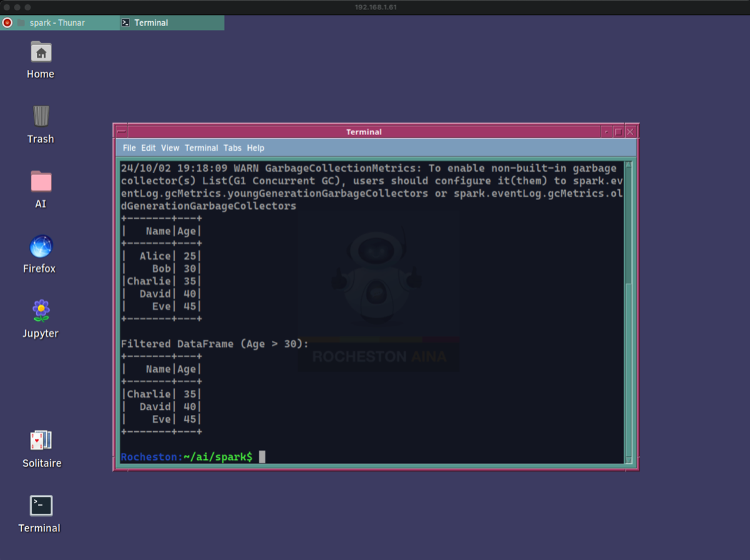Open the pink AI folder

tap(41, 181)
